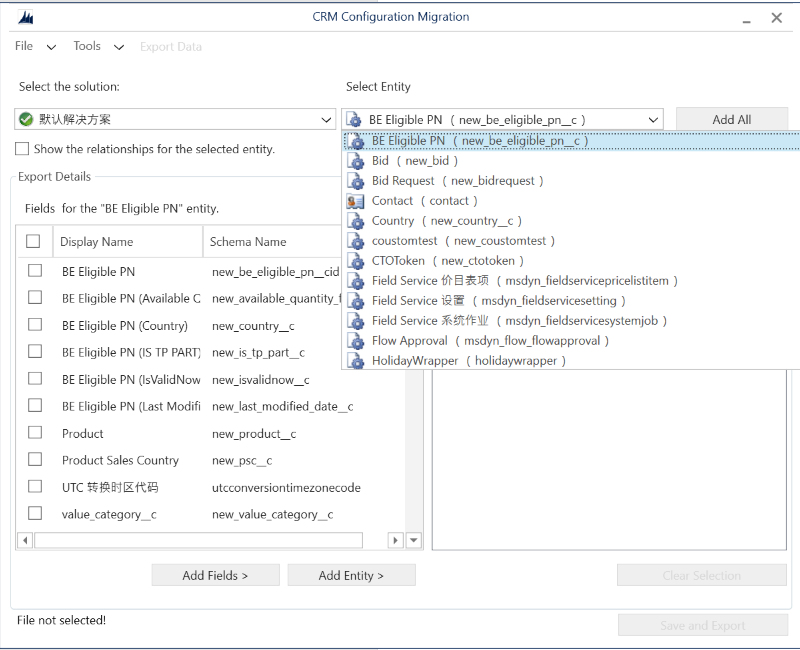
Task: Click fields list scroll right arrow
Action: click(395, 540)
